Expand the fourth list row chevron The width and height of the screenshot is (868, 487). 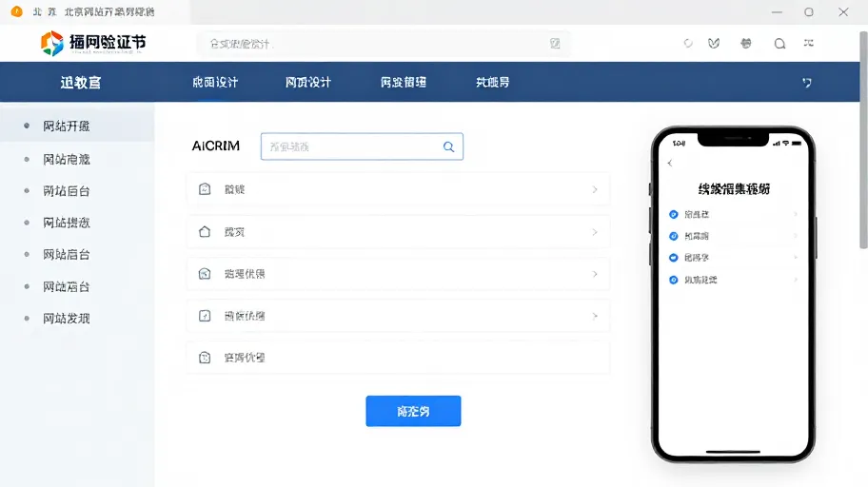pyautogui.click(x=595, y=316)
